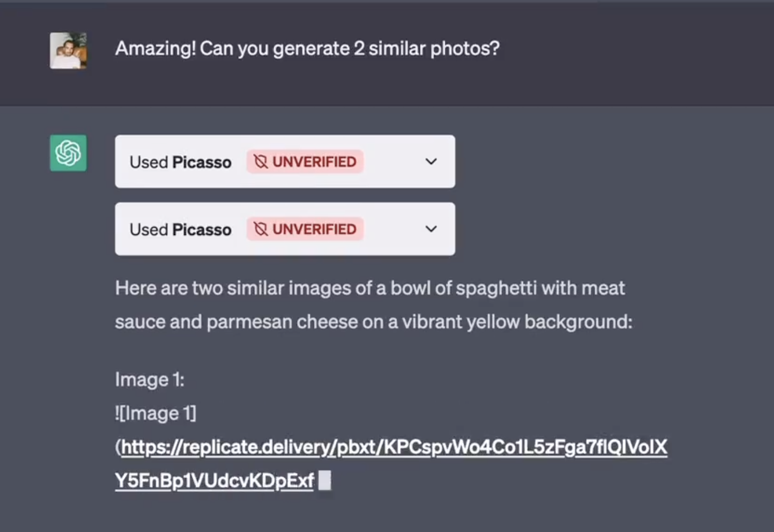
Task: Click the word "Used" in second plugin box
Action: click(149, 230)
